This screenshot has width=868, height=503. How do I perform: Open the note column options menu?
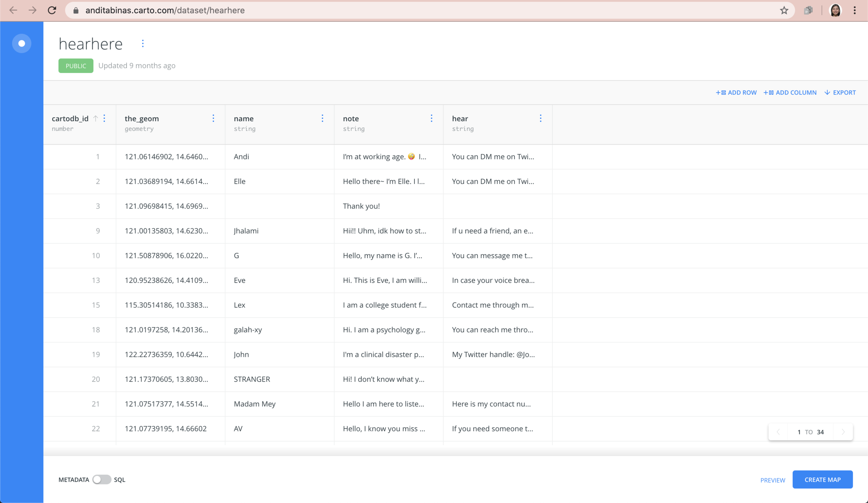[x=432, y=118]
